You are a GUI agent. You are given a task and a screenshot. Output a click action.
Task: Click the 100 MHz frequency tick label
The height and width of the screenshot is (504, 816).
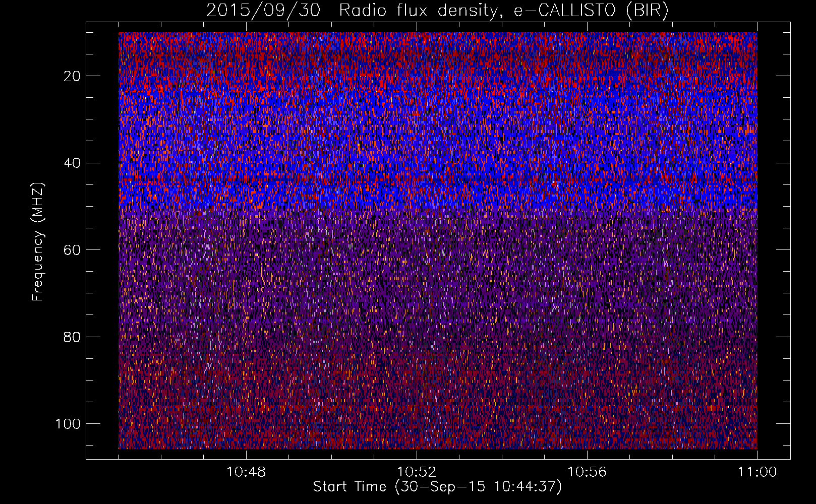(x=68, y=424)
